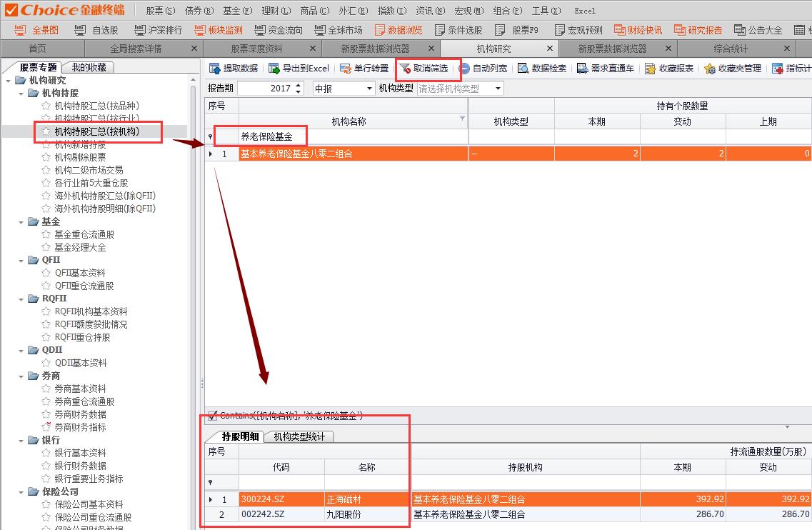The width and height of the screenshot is (812, 530).
Task: Close the 全局搜索详情 tab
Action: [x=194, y=49]
